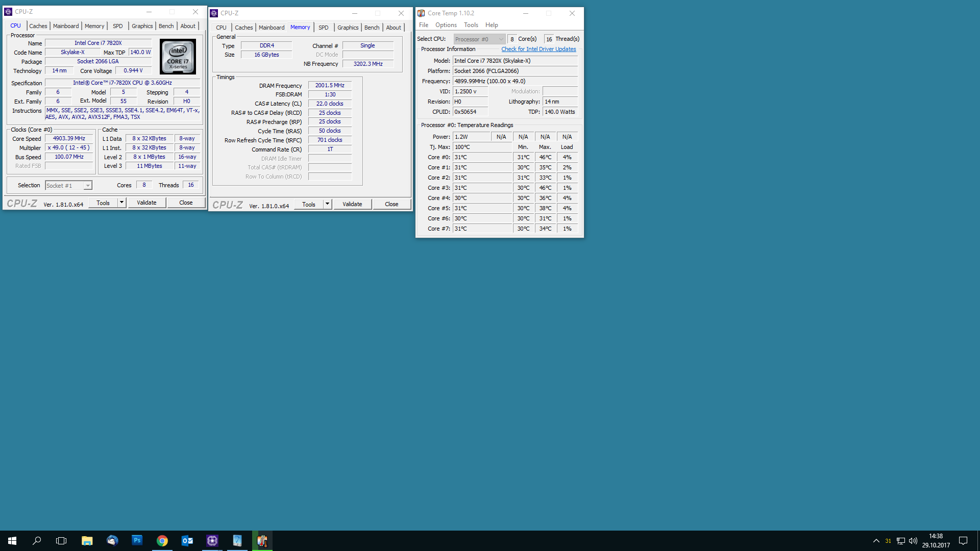Expand Tools dropdown arrow in second CPU-Z
The image size is (980, 551).
click(327, 204)
